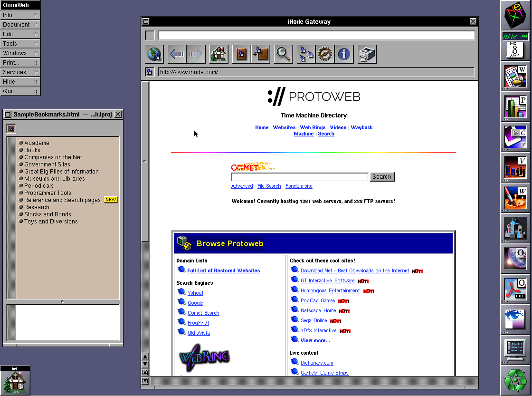Click the WebRing logo image
Viewport: 532px width, 396px height.
click(x=204, y=357)
